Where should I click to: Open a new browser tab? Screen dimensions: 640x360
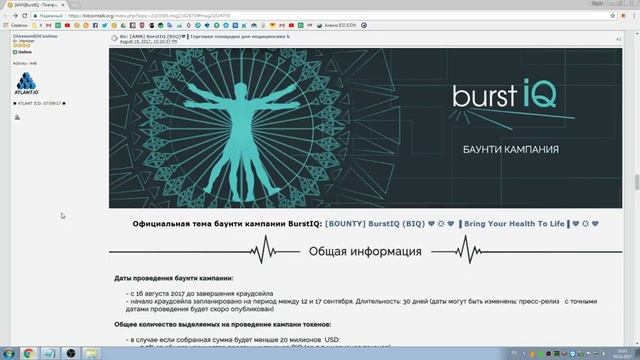pyautogui.click(x=75, y=5)
